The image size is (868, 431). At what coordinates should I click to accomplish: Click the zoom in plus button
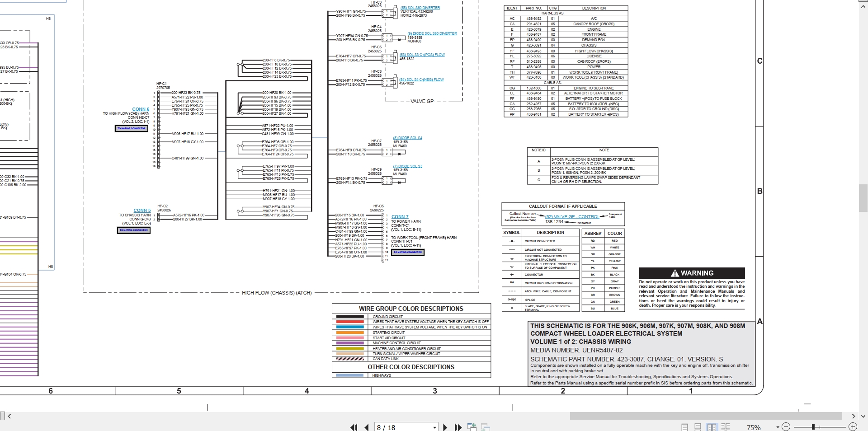pyautogui.click(x=853, y=427)
